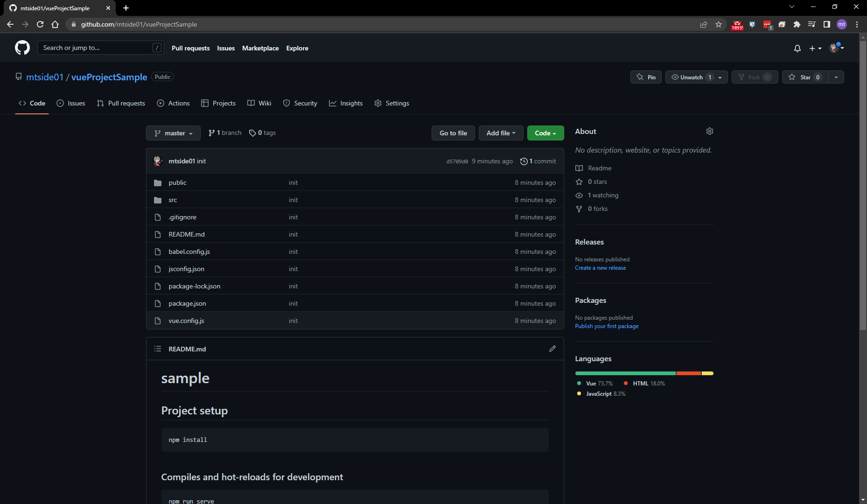
Task: Open the browser extensions puzzle icon
Action: (797, 24)
